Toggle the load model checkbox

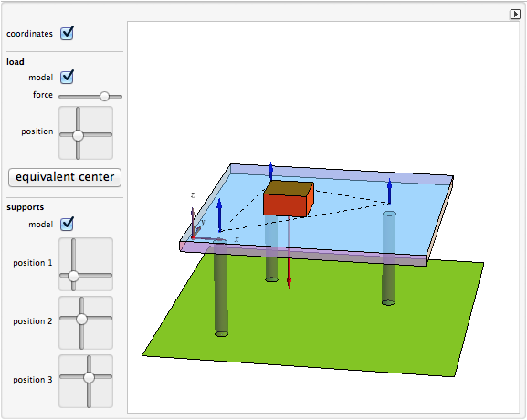[67, 77]
